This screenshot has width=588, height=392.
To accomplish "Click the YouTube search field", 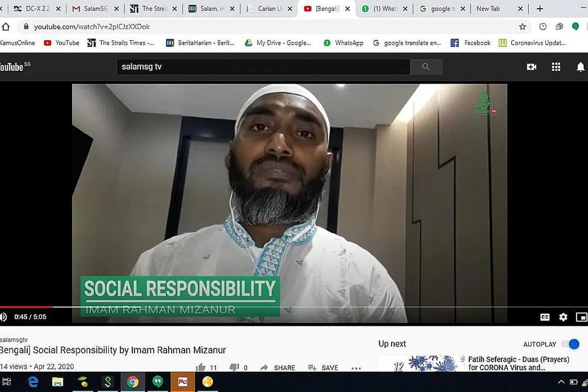I will [263, 67].
